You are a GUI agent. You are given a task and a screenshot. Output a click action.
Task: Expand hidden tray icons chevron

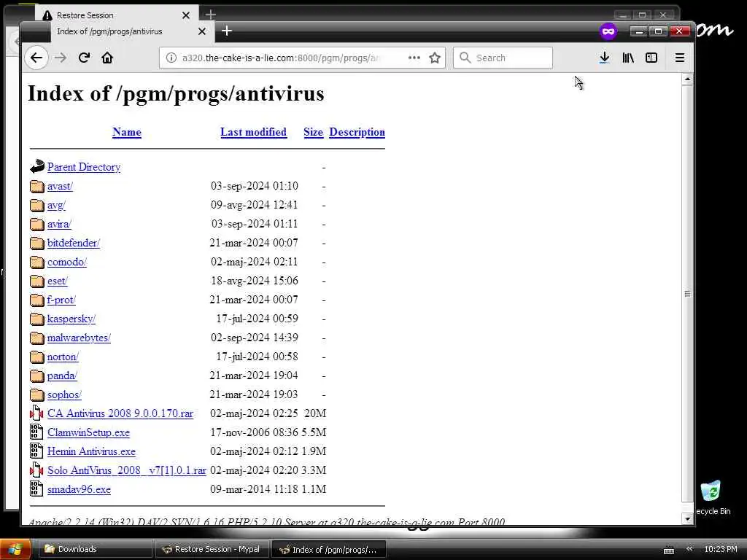coord(689,549)
